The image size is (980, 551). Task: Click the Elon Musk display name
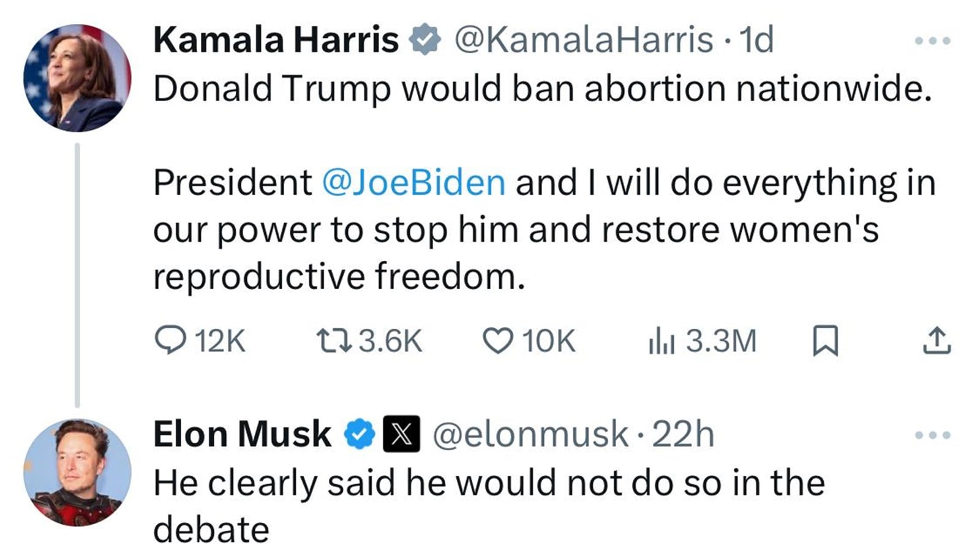[x=242, y=434]
